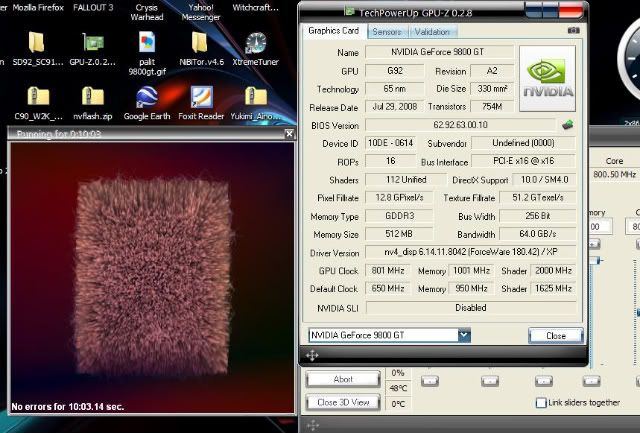
Task: Switch to the Sensors tab
Action: (x=387, y=32)
